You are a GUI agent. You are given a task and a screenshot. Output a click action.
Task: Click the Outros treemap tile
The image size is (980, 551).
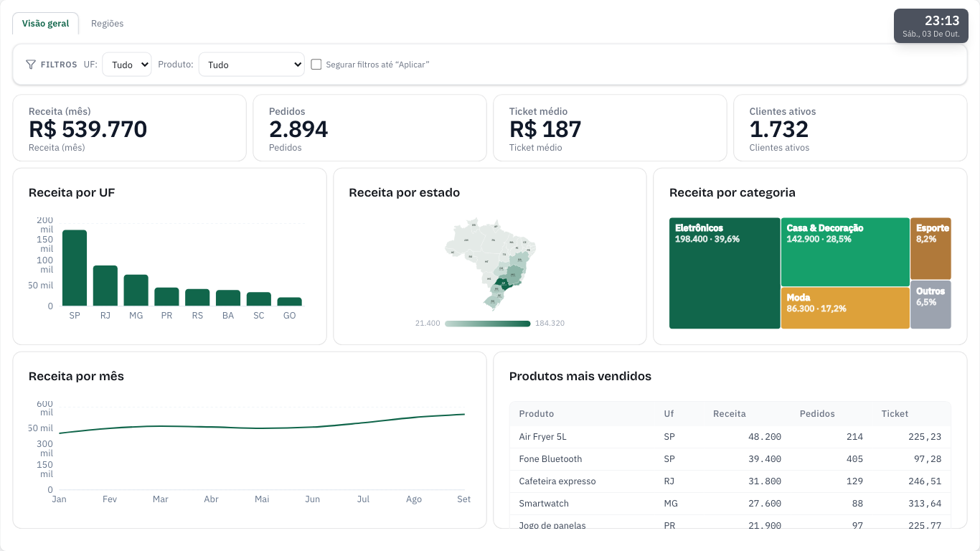(930, 305)
